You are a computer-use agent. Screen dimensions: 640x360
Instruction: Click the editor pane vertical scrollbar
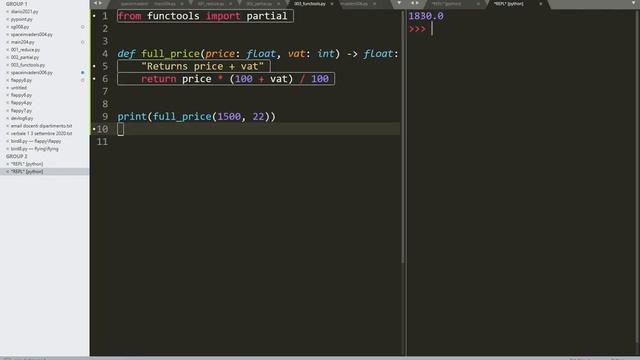(x=402, y=137)
